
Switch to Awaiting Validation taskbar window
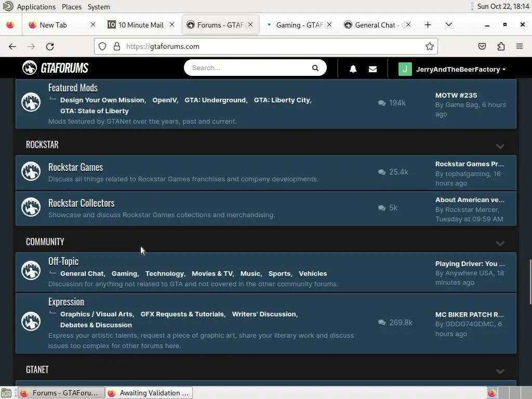149,393
